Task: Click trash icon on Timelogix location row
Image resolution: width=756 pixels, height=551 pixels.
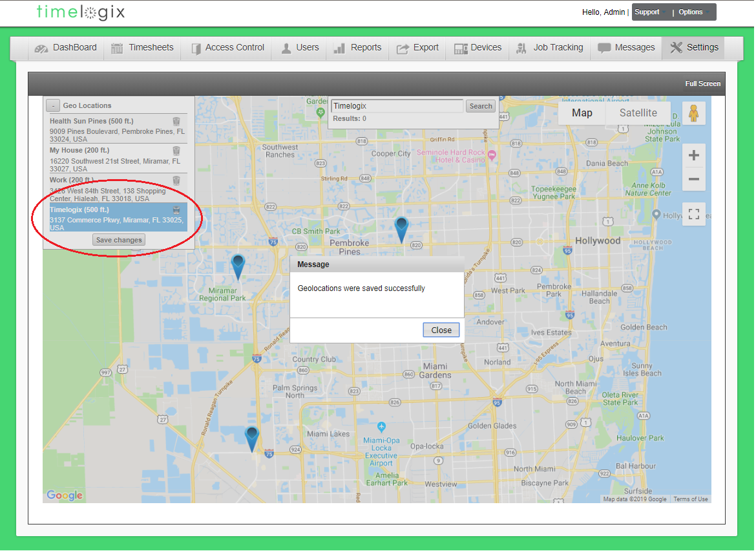Action: click(176, 210)
